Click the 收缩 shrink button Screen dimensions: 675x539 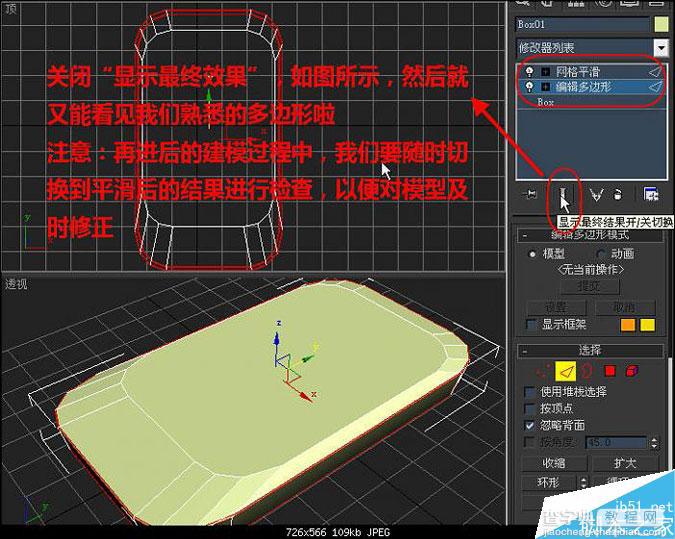click(x=554, y=463)
